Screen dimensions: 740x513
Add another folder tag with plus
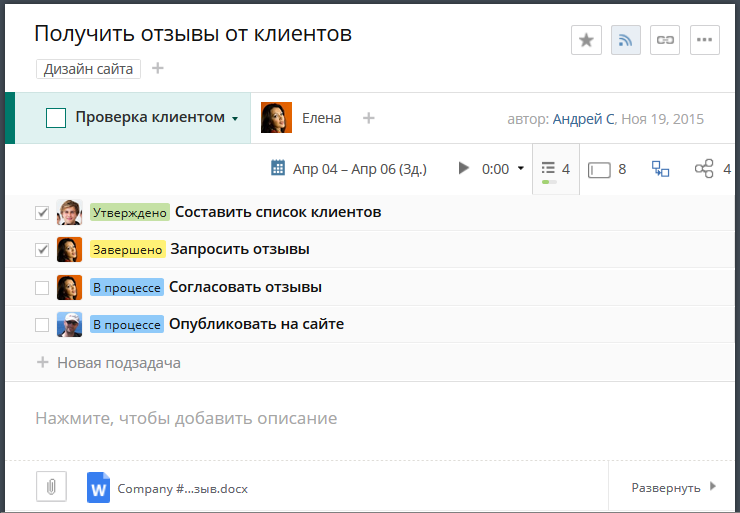[158, 68]
